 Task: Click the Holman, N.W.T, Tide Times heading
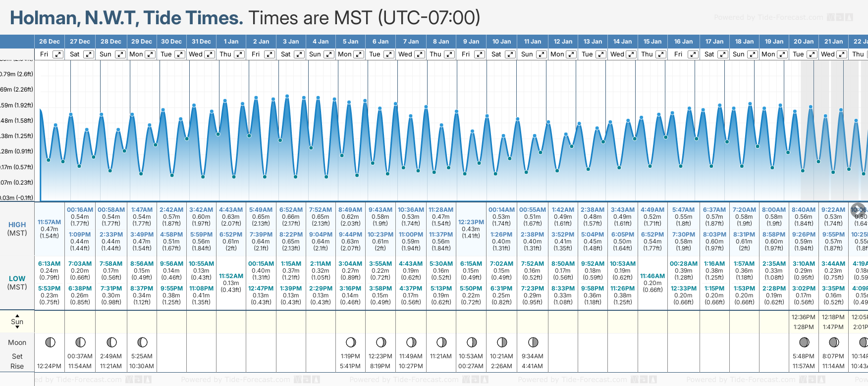tap(126, 18)
